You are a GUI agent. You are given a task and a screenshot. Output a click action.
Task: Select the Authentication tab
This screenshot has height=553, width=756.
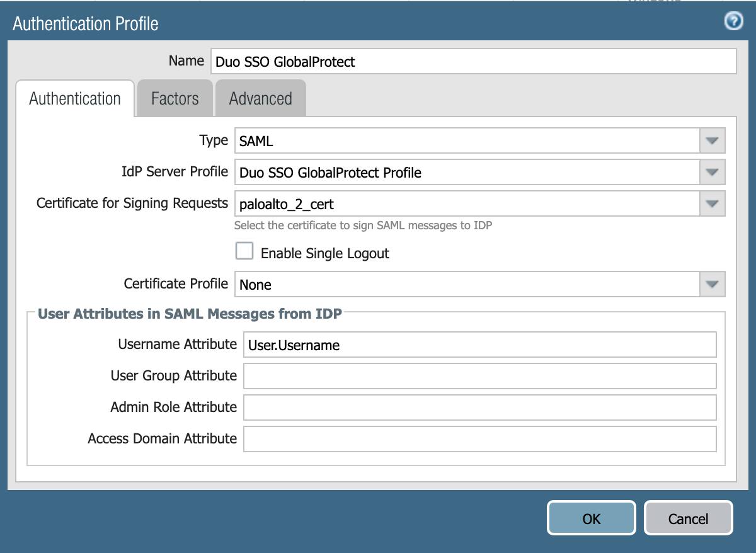74,98
